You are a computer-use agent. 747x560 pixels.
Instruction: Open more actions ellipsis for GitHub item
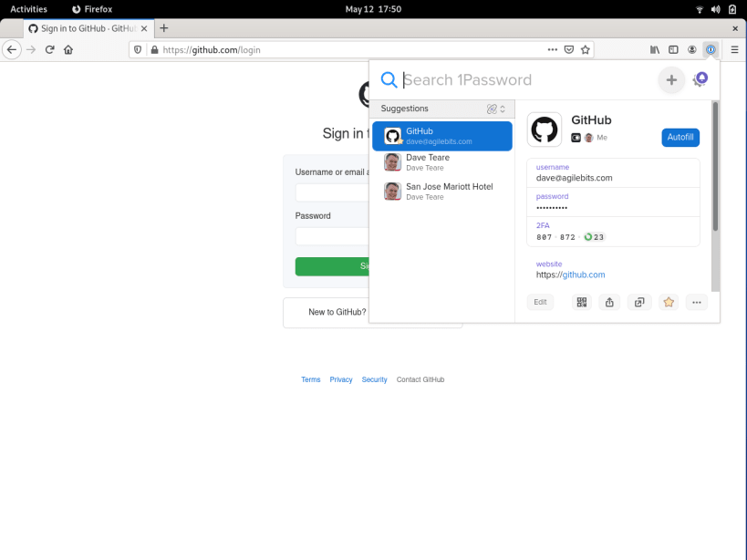[697, 302]
